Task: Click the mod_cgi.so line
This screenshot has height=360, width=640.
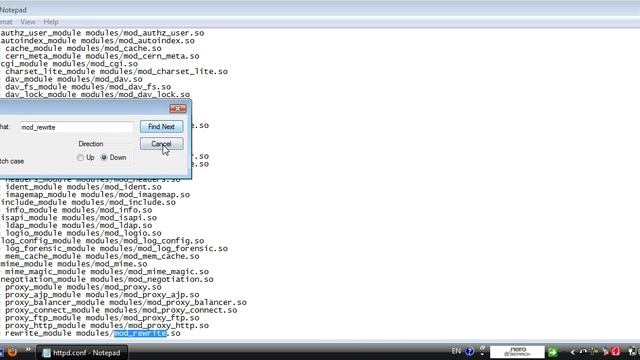Action: click(69, 64)
